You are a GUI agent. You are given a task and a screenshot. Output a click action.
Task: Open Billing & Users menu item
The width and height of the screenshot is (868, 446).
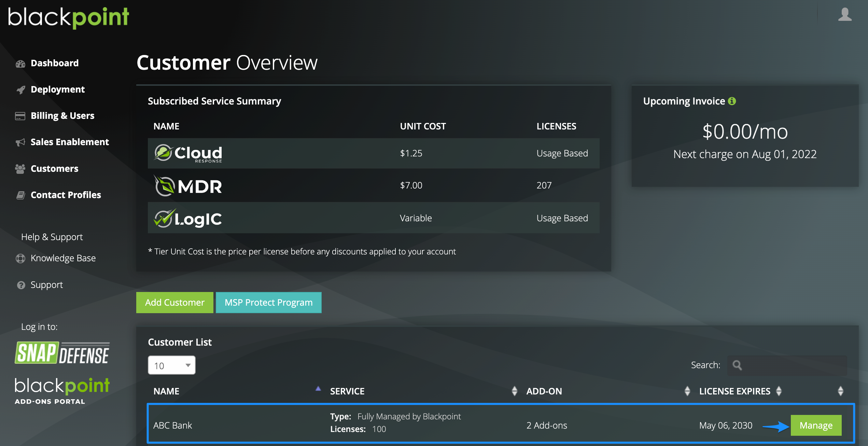(62, 116)
